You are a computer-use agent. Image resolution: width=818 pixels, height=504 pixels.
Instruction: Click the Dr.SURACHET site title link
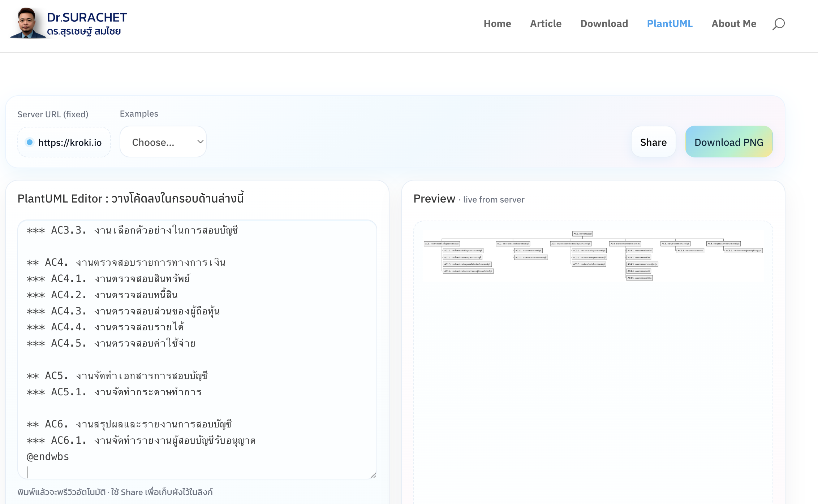[87, 17]
